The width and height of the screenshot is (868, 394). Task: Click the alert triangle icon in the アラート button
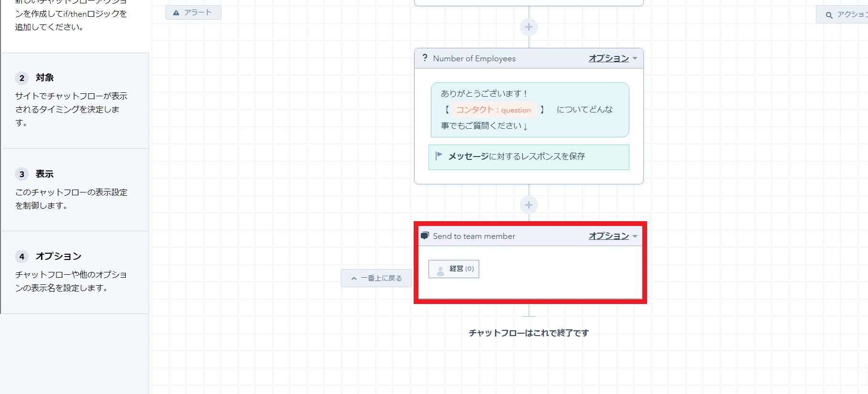click(x=176, y=12)
